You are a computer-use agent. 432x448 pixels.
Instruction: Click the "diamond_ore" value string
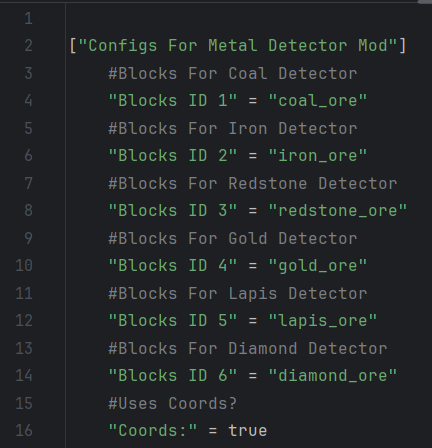point(333,376)
